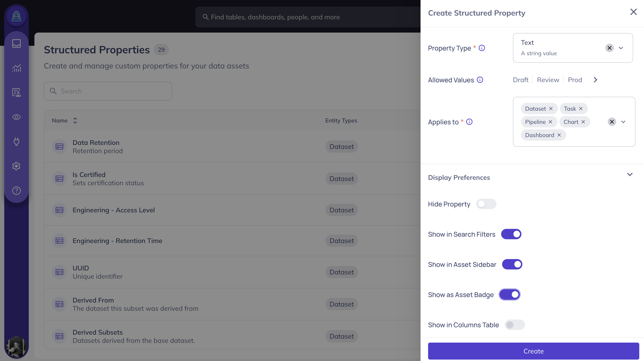Click the info icon beside Applies to

click(469, 122)
